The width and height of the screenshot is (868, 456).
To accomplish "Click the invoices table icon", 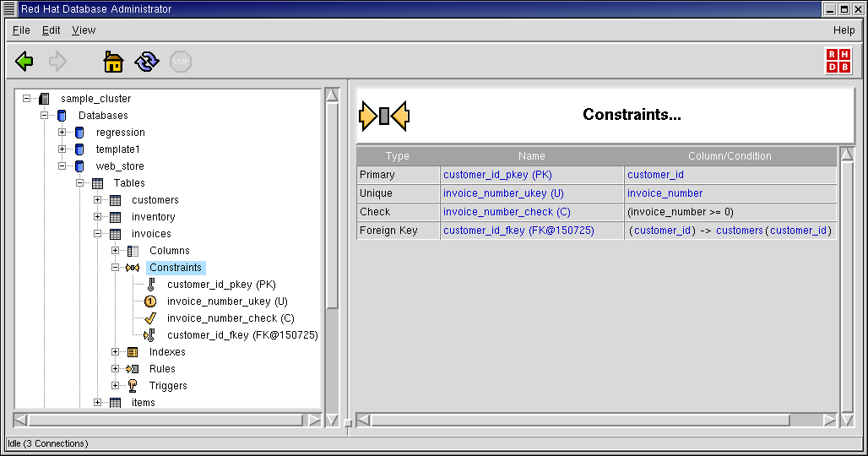I will (x=115, y=234).
